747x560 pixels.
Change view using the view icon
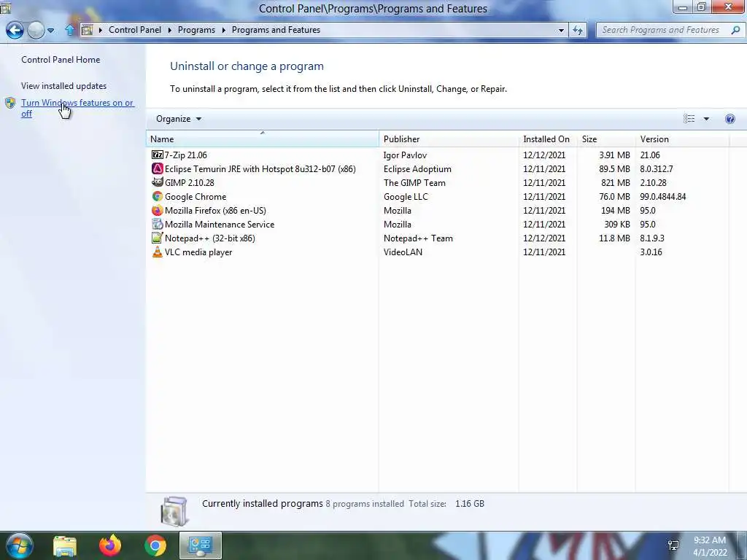(689, 119)
